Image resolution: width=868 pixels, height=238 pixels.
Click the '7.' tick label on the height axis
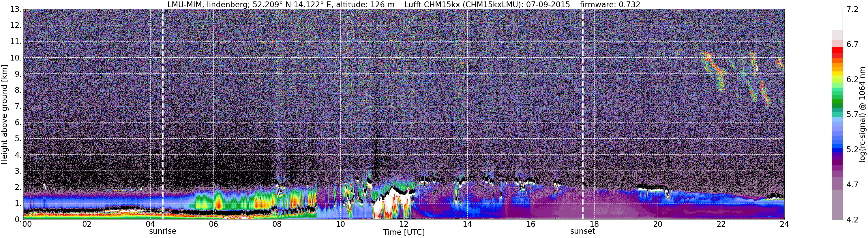click(18, 106)
